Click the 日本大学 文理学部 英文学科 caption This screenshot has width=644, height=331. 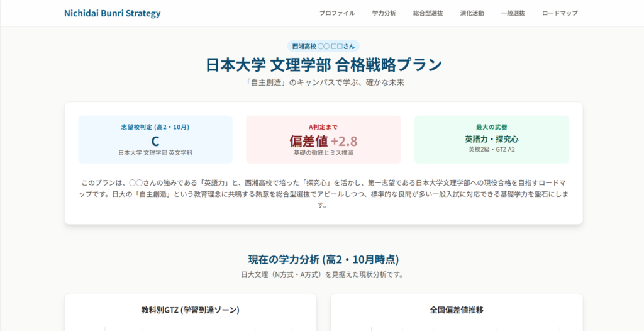155,153
